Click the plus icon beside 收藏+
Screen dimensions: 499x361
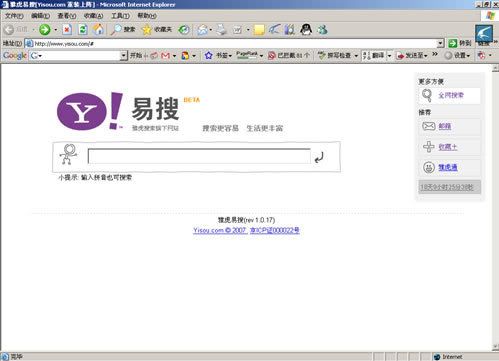pyautogui.click(x=429, y=147)
